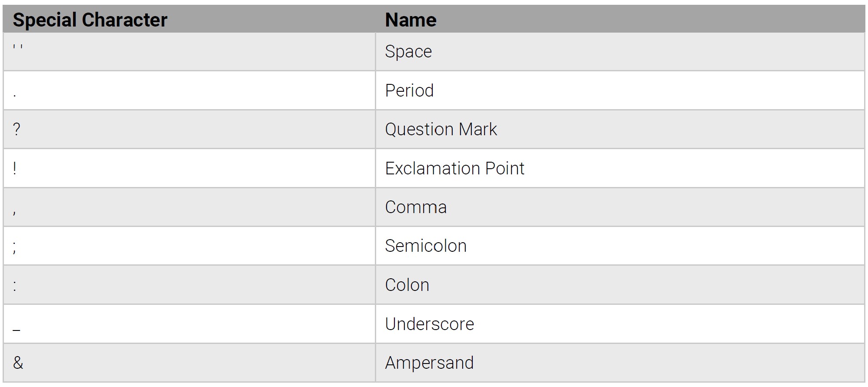Click the Ampersand name cell
Screen dimensions: 868x387
[x=429, y=363]
